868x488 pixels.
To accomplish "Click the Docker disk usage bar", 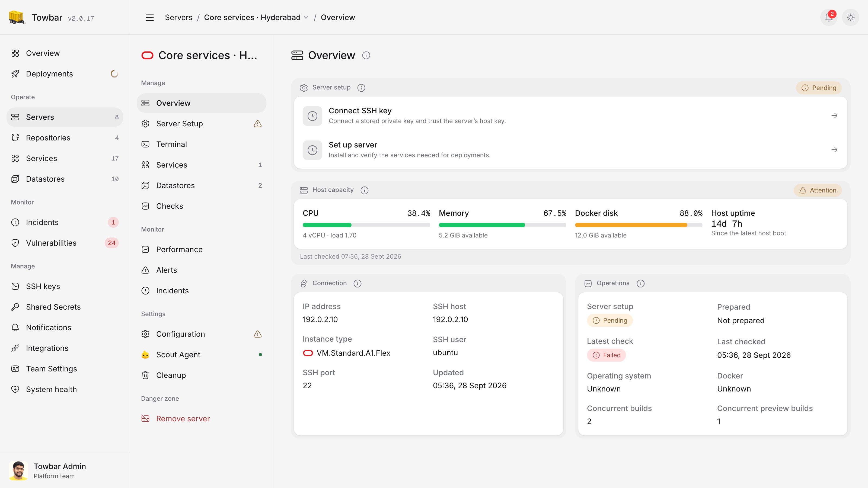I will pyautogui.click(x=639, y=225).
